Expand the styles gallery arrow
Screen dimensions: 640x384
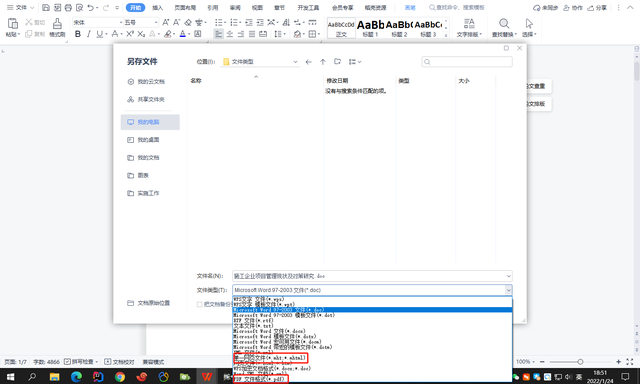tap(446, 36)
